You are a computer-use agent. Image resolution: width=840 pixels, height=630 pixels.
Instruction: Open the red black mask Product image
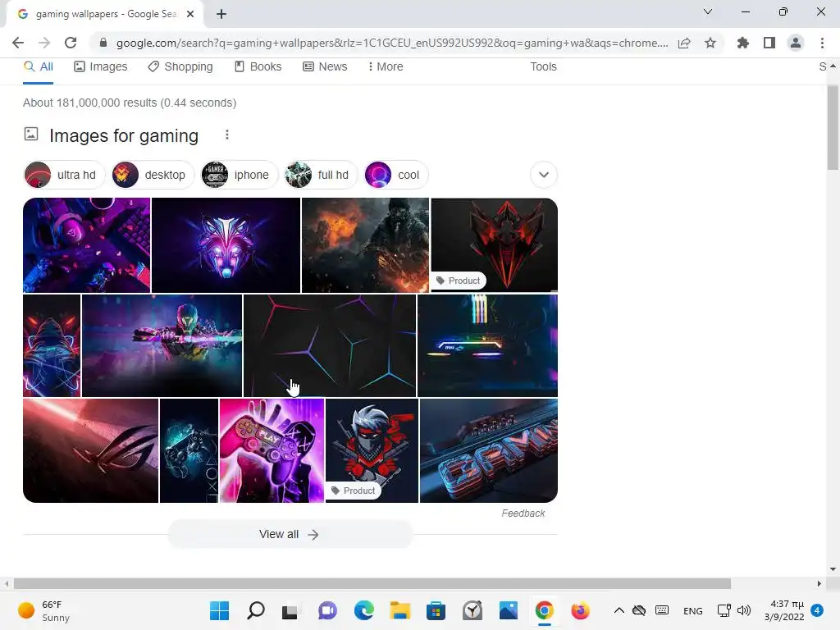click(495, 245)
